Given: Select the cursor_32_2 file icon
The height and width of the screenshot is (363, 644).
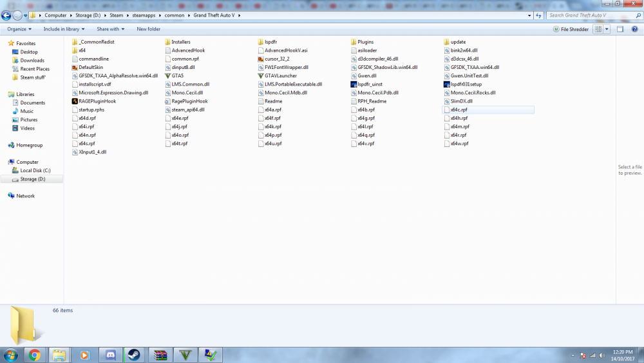Looking at the screenshot, I should coord(261,59).
